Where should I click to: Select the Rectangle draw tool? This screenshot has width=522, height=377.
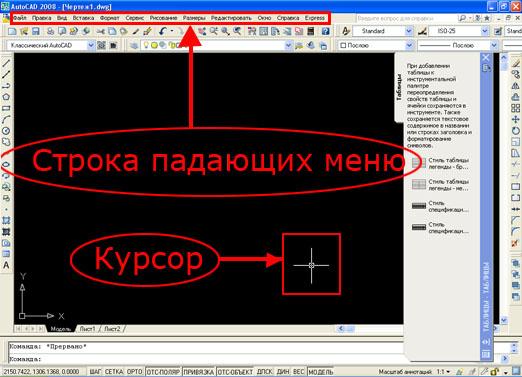click(6, 108)
